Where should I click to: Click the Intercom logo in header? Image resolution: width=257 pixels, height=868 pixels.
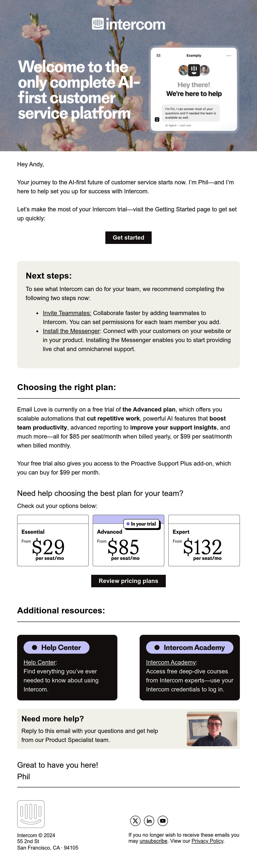pyautogui.click(x=128, y=24)
